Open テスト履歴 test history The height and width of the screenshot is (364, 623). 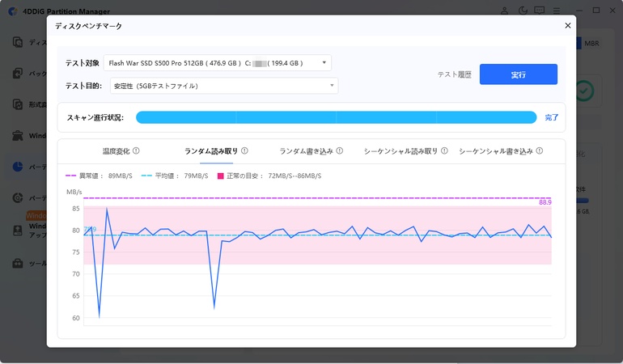(454, 74)
